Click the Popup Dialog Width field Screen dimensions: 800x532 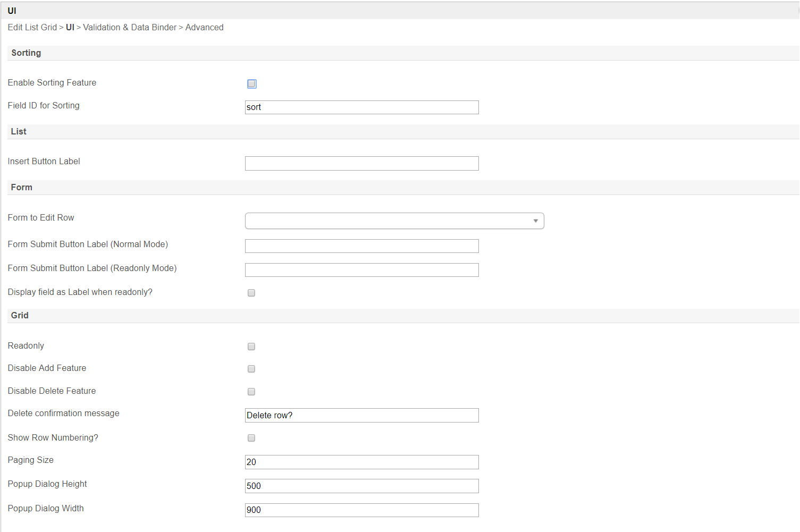(x=361, y=510)
